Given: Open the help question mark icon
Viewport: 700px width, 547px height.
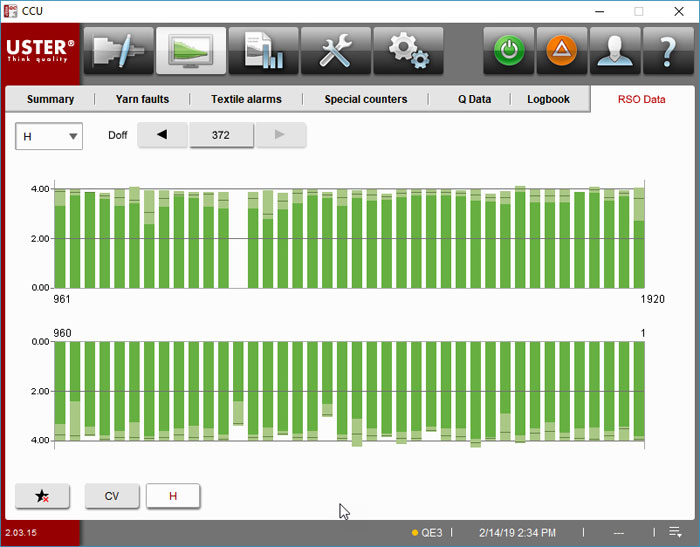Looking at the screenshot, I should [x=668, y=50].
